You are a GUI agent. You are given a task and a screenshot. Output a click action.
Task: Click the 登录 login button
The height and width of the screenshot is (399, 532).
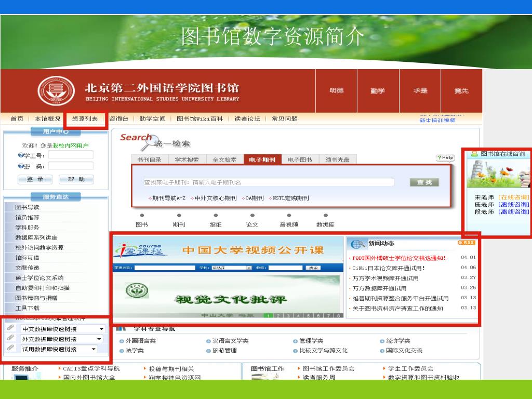click(x=35, y=179)
